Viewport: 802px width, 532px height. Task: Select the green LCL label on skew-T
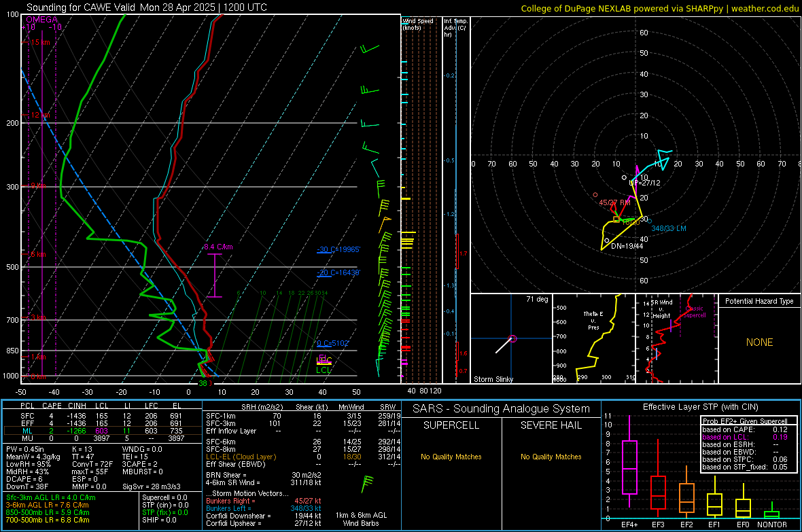pos(324,370)
